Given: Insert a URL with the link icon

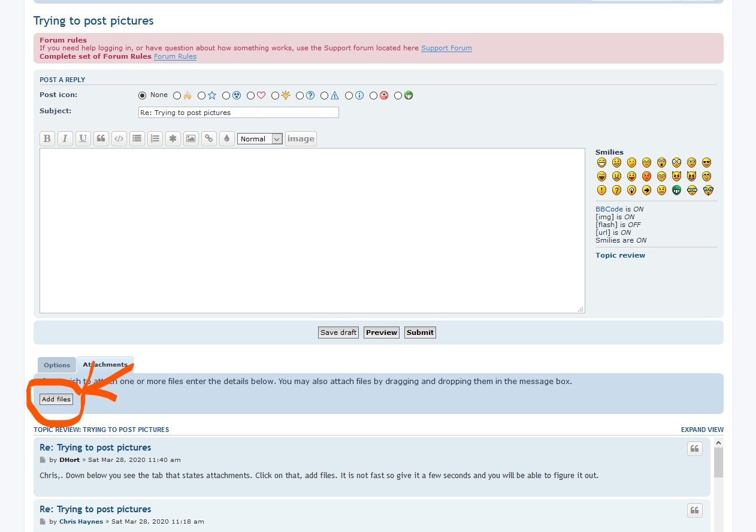Looking at the screenshot, I should coord(208,139).
